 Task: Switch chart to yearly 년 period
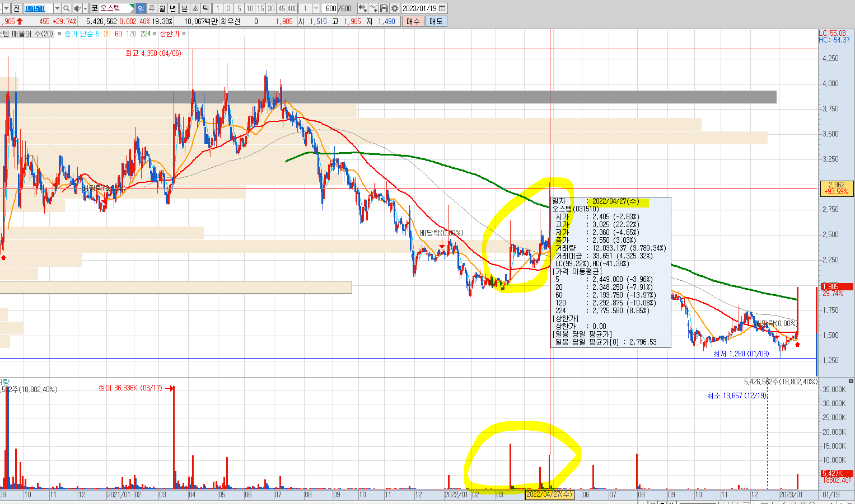pos(172,8)
